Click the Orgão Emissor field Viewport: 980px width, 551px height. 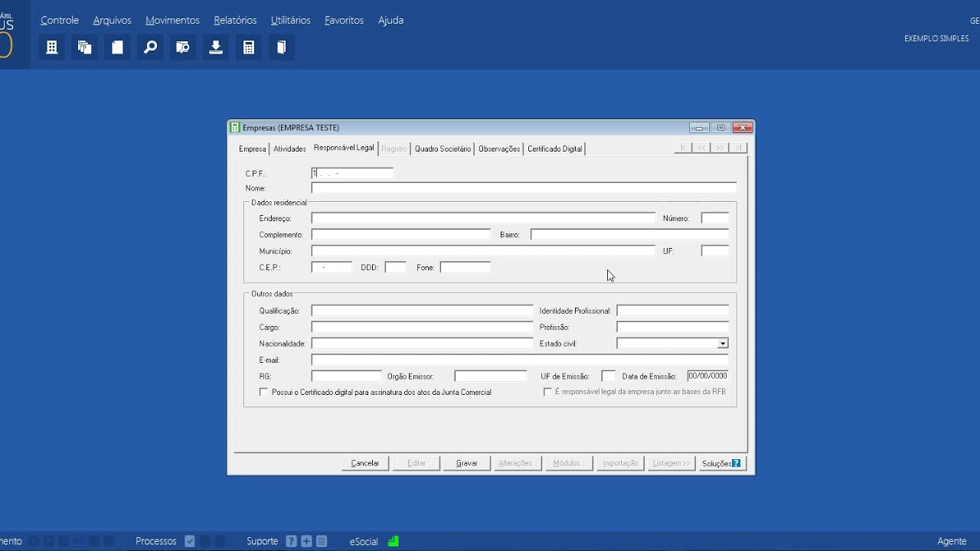click(490, 376)
